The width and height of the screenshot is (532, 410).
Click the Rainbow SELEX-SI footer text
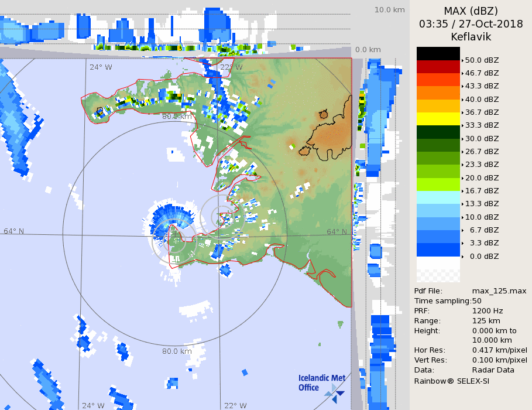[x=451, y=381]
